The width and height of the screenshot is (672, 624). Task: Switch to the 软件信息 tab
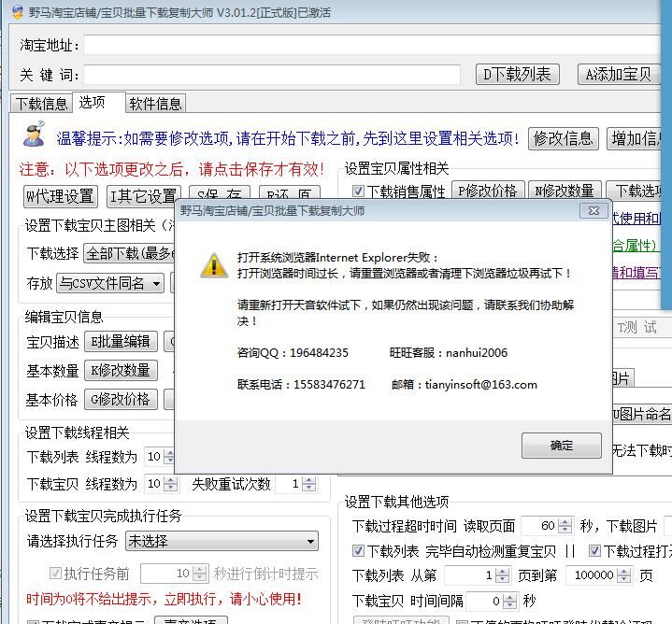point(155,104)
